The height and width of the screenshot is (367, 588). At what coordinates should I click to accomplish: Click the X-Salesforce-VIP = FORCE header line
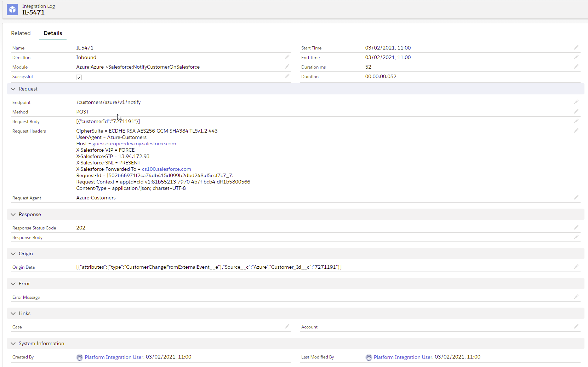click(x=105, y=150)
